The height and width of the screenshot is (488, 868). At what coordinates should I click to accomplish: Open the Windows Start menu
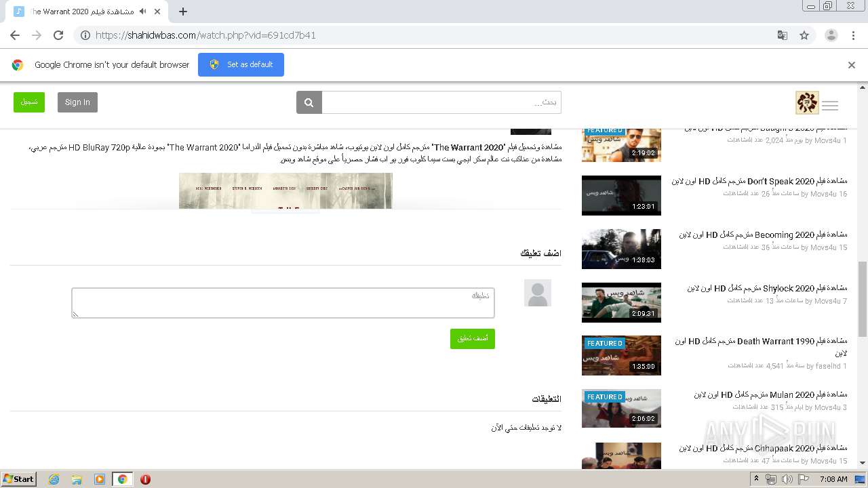(19, 479)
